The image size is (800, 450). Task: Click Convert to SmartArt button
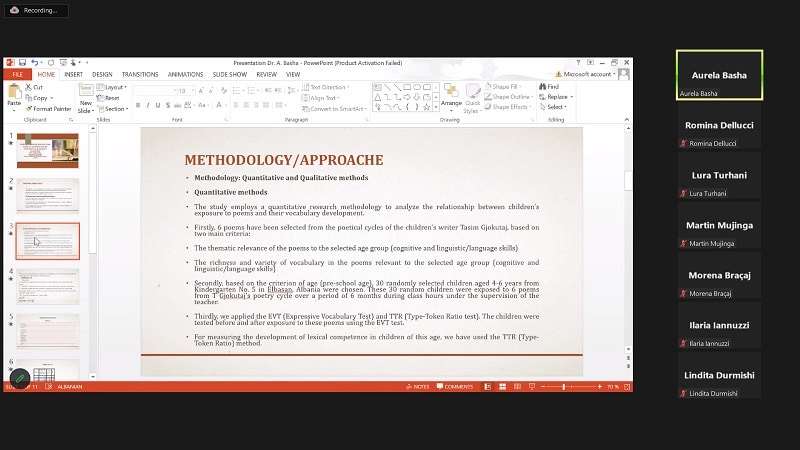click(x=336, y=108)
